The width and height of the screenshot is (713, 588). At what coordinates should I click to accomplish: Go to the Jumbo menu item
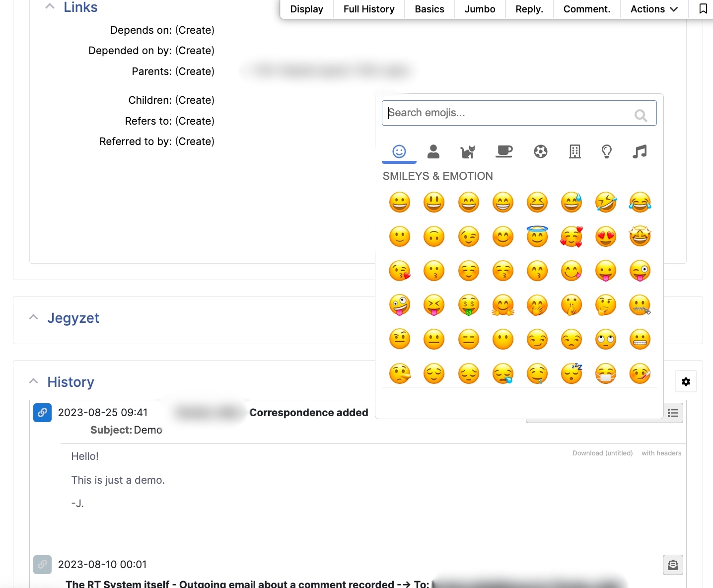point(479,9)
